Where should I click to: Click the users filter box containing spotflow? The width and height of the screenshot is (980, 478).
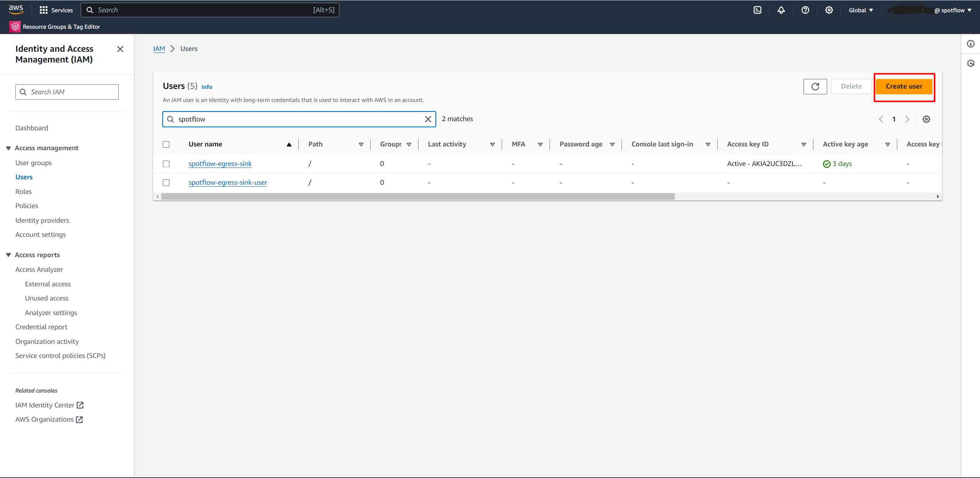(x=299, y=119)
